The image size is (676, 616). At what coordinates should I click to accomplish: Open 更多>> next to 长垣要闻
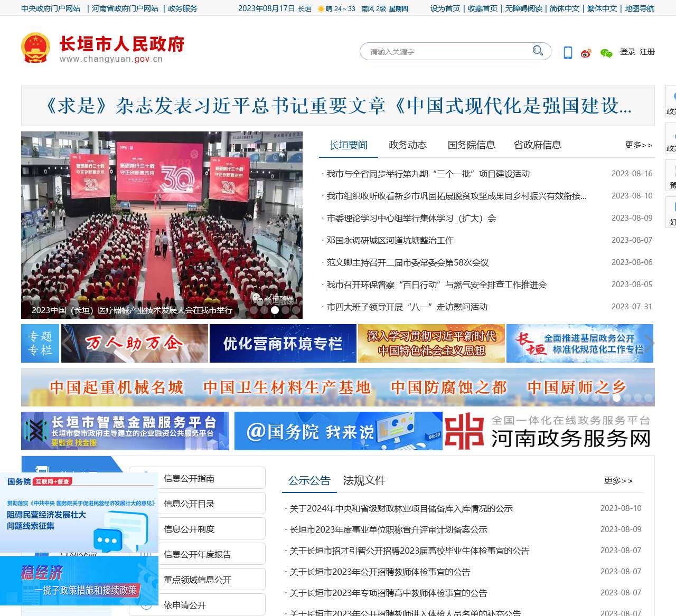coord(639,145)
